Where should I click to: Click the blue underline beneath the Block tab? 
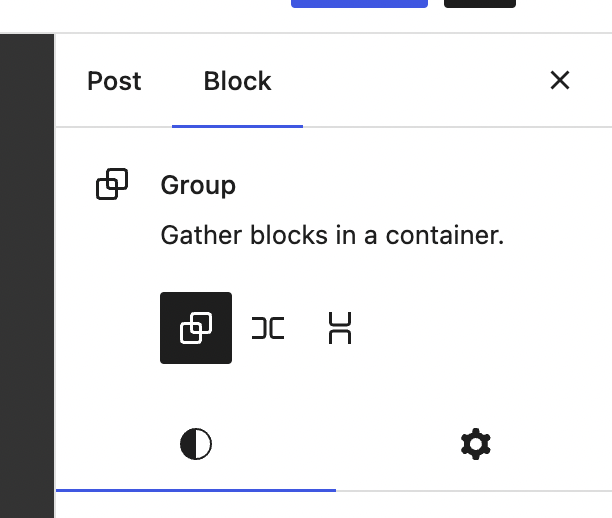coord(237,126)
